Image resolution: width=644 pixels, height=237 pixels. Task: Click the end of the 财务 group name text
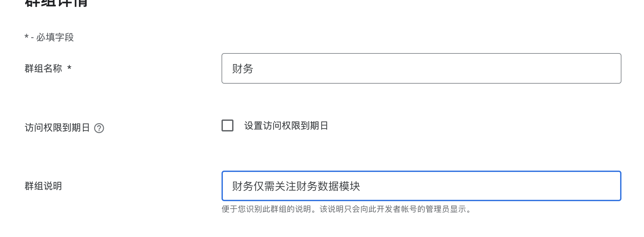[254, 68]
